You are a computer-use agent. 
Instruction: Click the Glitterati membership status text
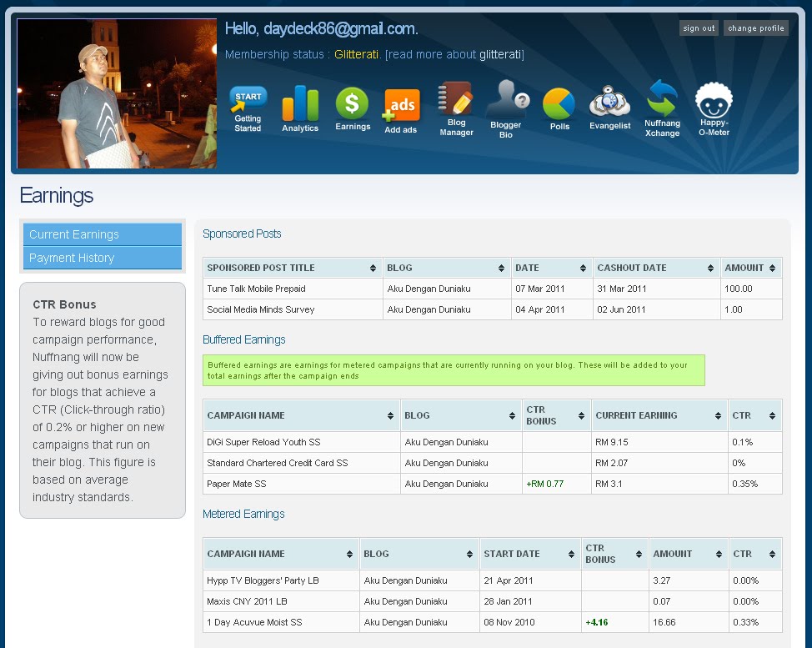(x=356, y=54)
